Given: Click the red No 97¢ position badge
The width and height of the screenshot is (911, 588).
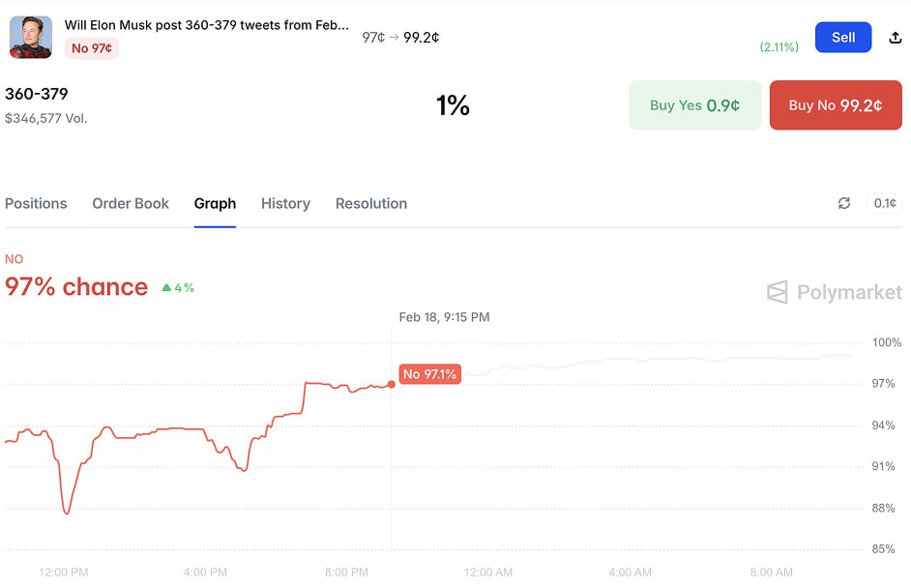Looking at the screenshot, I should coord(92,48).
